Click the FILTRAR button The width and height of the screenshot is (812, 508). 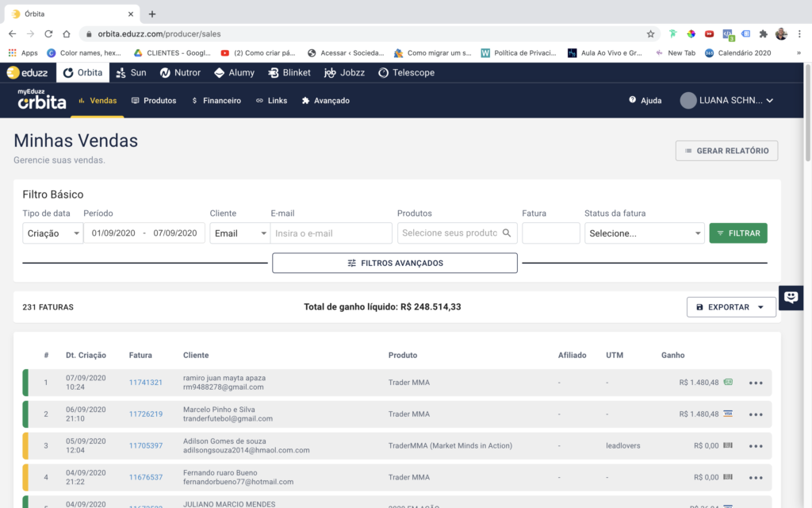click(738, 233)
